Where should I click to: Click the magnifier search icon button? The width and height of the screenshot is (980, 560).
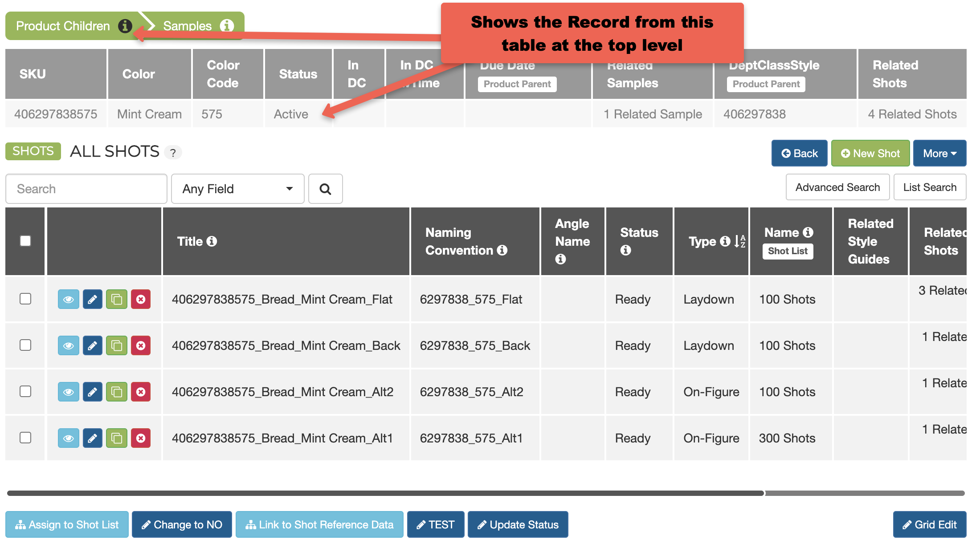pyautogui.click(x=325, y=189)
